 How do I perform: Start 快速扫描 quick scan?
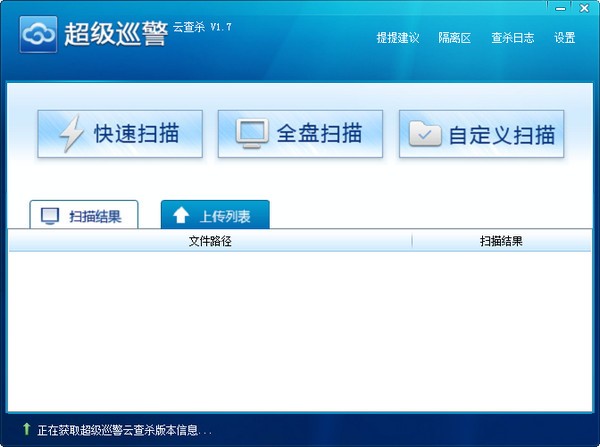point(120,134)
